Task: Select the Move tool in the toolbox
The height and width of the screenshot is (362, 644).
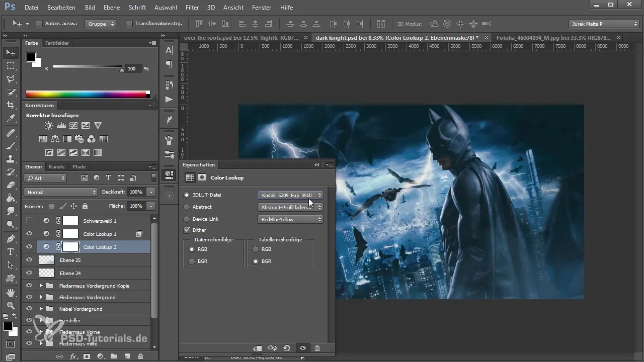Action: pos(11,52)
